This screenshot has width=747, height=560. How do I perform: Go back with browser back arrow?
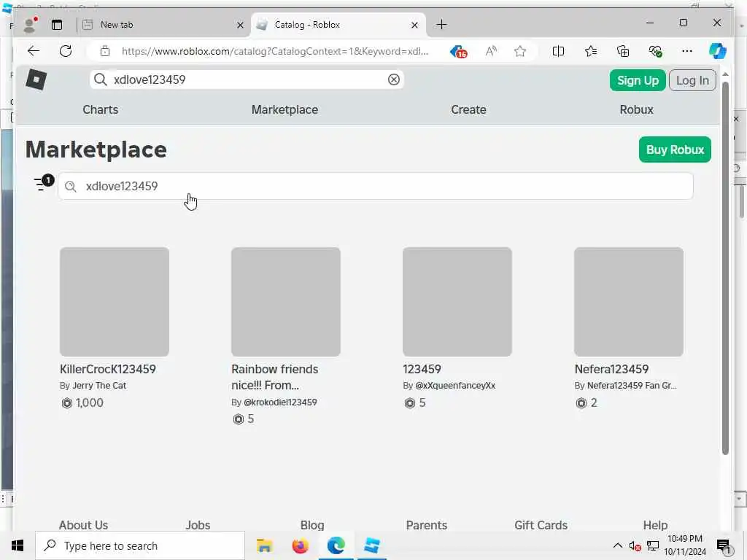pyautogui.click(x=34, y=51)
